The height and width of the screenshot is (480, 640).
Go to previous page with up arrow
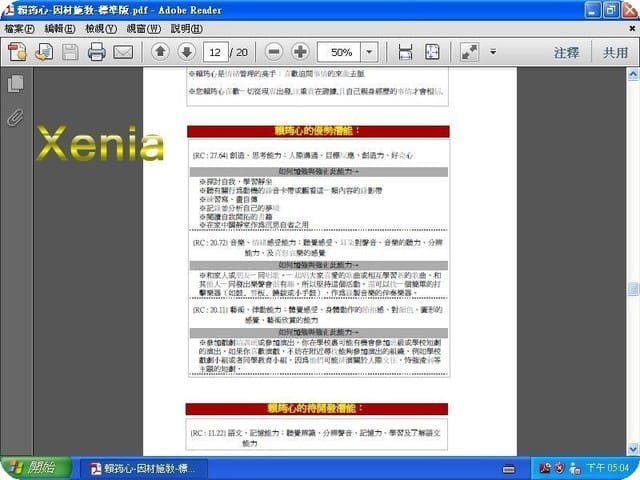(x=160, y=52)
